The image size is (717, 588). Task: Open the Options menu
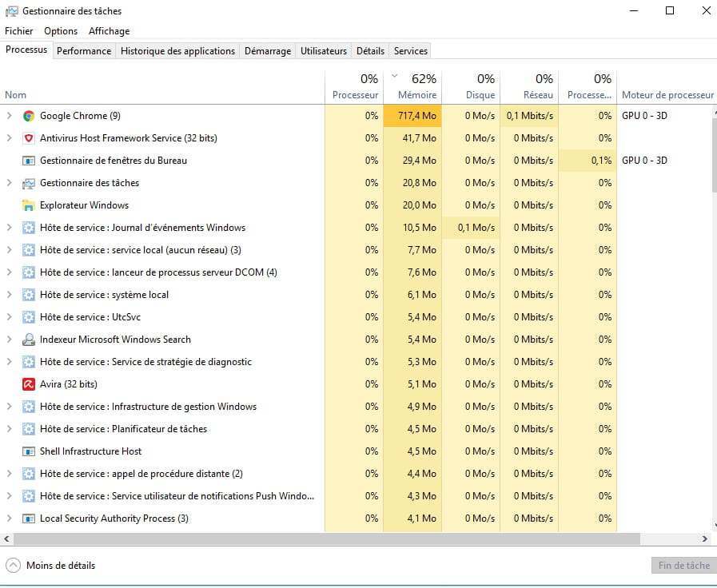point(61,31)
